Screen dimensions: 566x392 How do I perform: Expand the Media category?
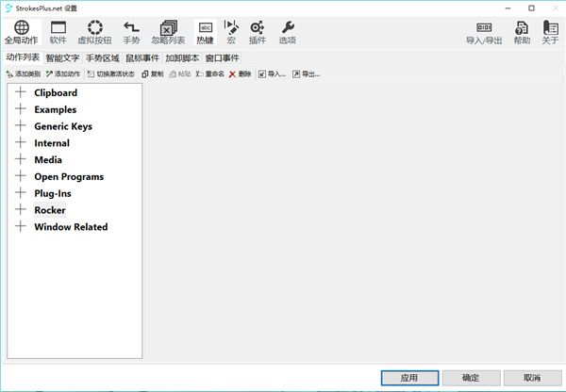(x=21, y=159)
